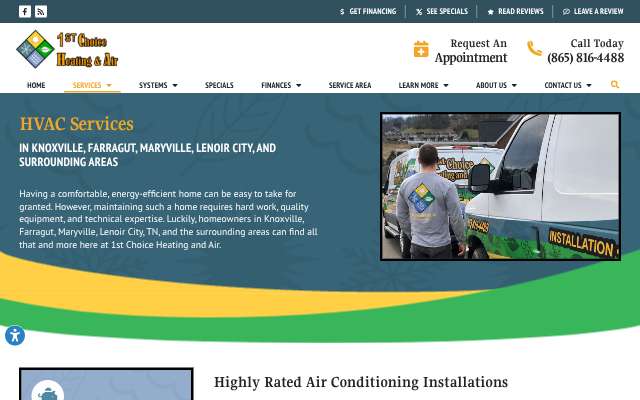The height and width of the screenshot is (400, 640).
Task: Call the number (865) 816-4488
Action: click(x=585, y=58)
